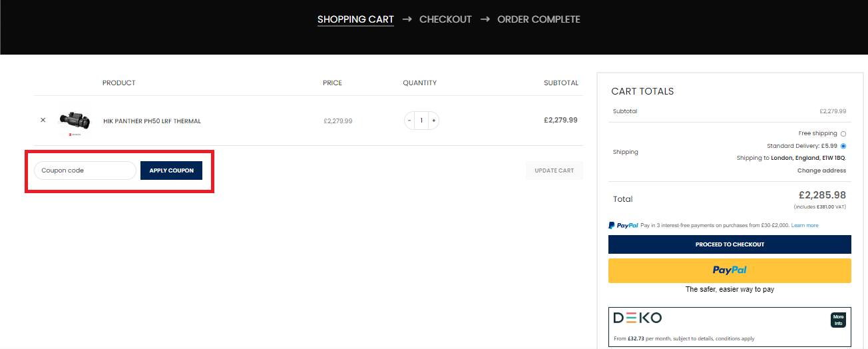This screenshot has width=868, height=349.
Task: Click the PRODUCT column header
Action: 118,83
